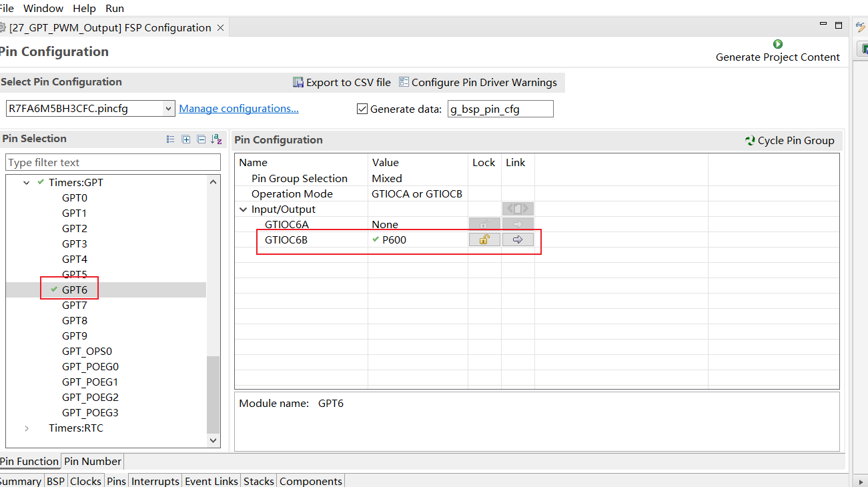Image resolution: width=868 pixels, height=487 pixels.
Task: Open the Window menu
Action: click(x=43, y=9)
